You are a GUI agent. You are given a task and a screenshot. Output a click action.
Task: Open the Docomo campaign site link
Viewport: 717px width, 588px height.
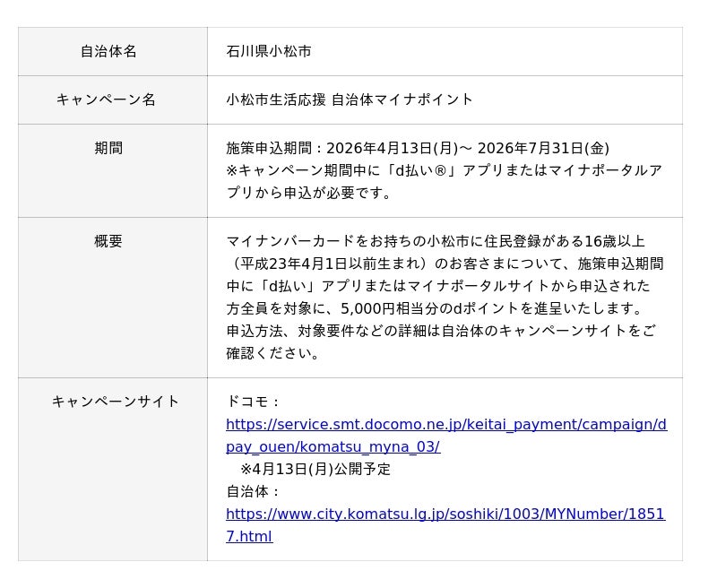[445, 424]
